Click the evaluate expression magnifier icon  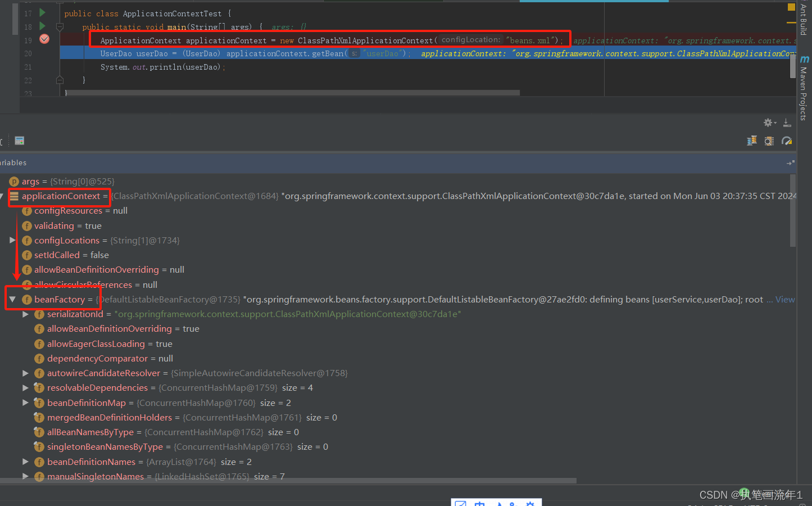[x=769, y=141]
